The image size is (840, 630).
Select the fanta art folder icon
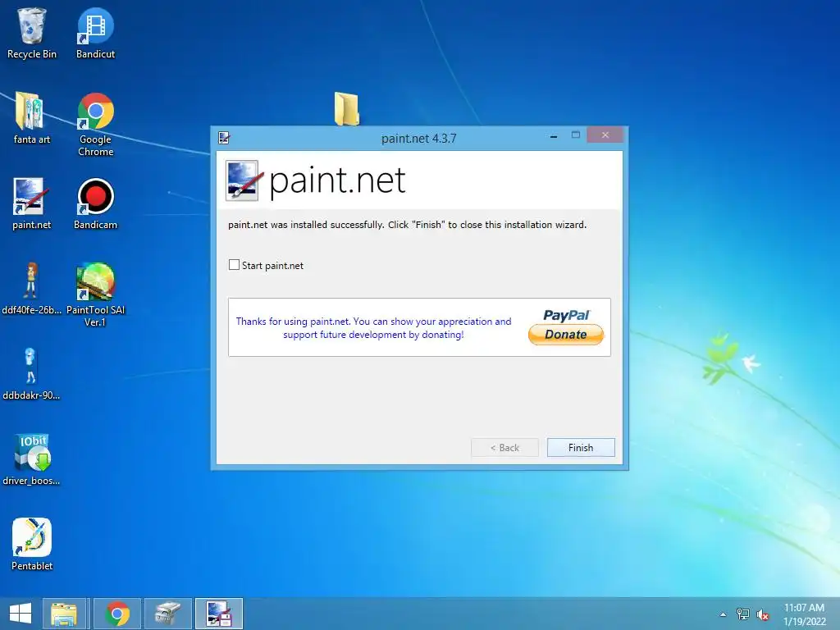[32, 118]
